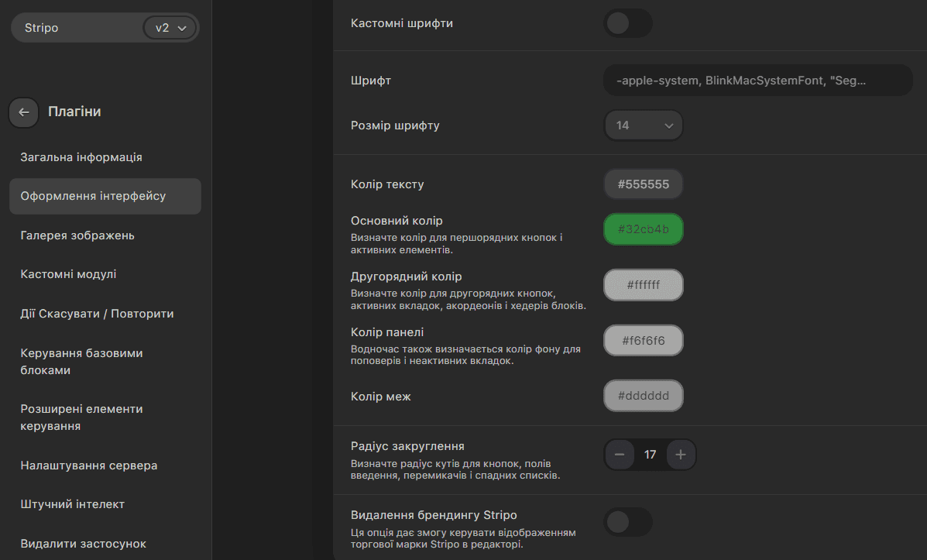Toggle the Кастомні шрифти switch
Image resolution: width=927 pixels, height=560 pixels.
pos(627,23)
